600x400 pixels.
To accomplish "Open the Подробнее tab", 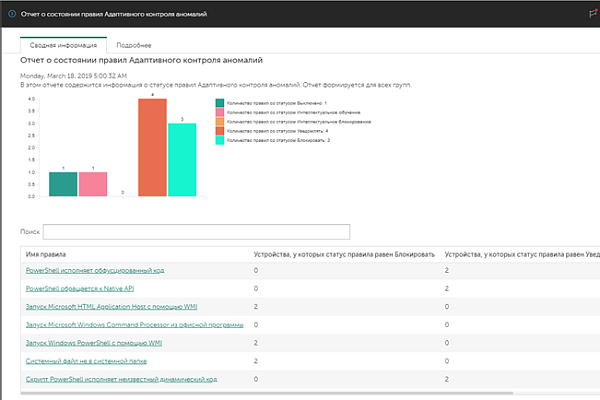I will pyautogui.click(x=134, y=45).
